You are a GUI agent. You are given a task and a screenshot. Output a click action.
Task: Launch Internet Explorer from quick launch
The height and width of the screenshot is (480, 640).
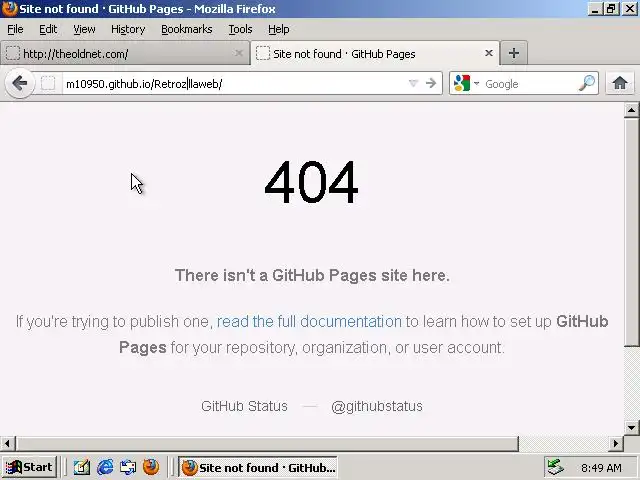click(x=105, y=467)
